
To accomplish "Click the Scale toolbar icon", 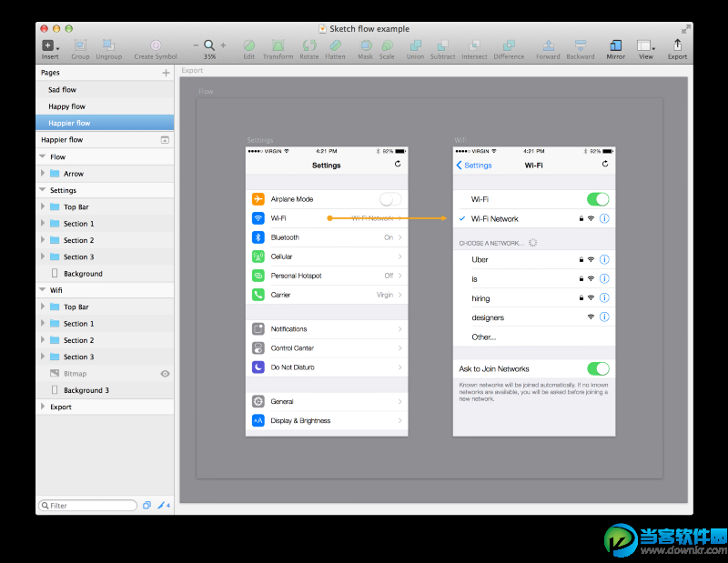I will [x=387, y=45].
